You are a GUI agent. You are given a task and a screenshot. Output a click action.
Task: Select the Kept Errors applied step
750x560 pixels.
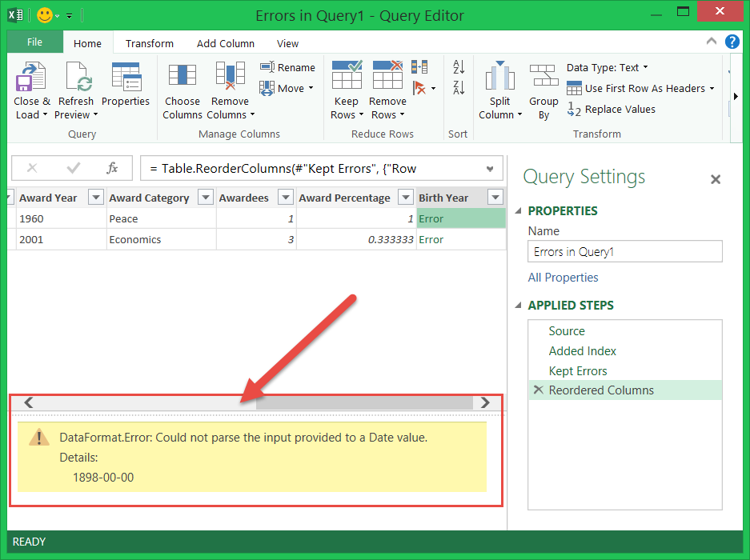click(x=578, y=371)
